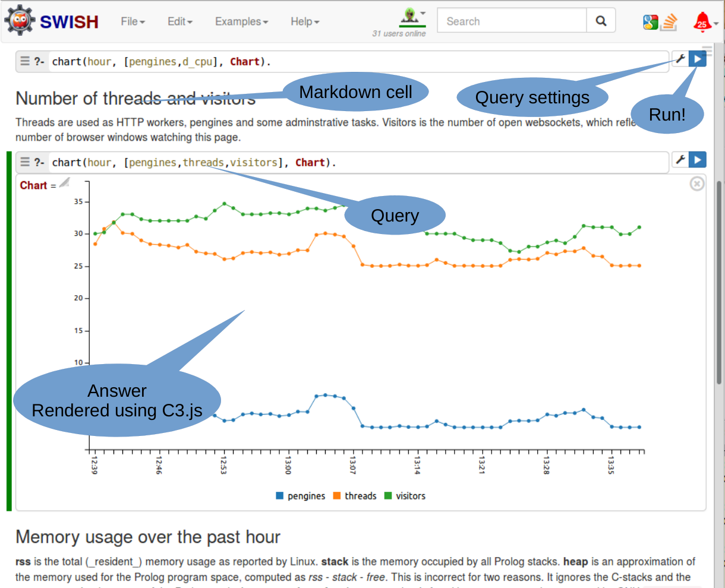Click the SWISH brand name link

69,22
